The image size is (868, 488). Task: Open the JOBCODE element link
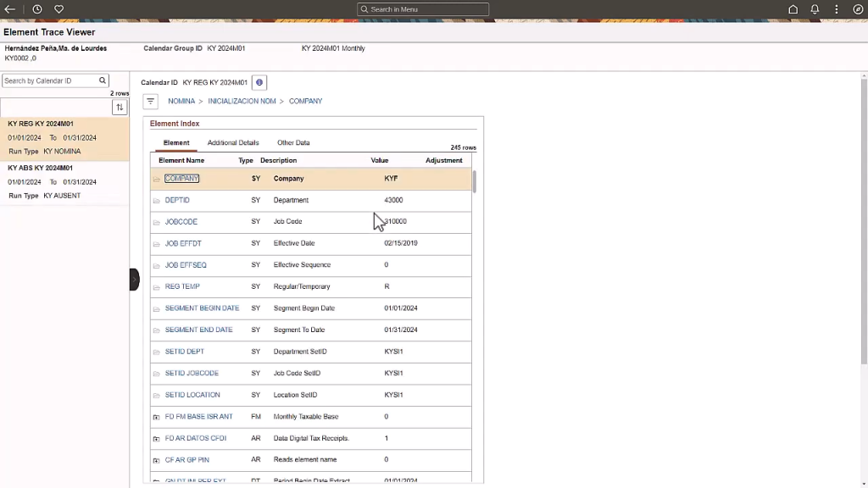click(x=181, y=221)
